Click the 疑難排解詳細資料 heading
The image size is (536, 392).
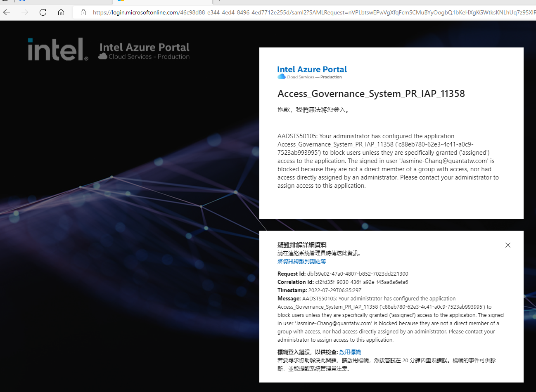pos(302,245)
